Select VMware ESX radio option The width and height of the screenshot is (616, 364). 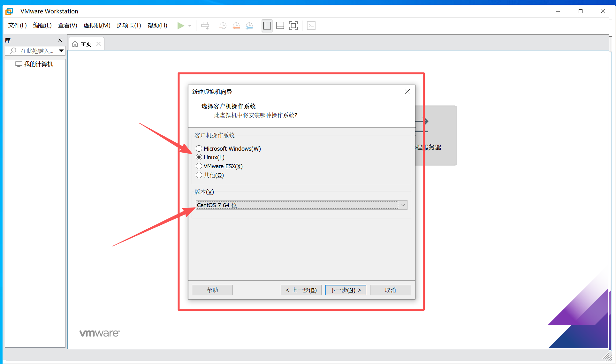pyautogui.click(x=199, y=166)
